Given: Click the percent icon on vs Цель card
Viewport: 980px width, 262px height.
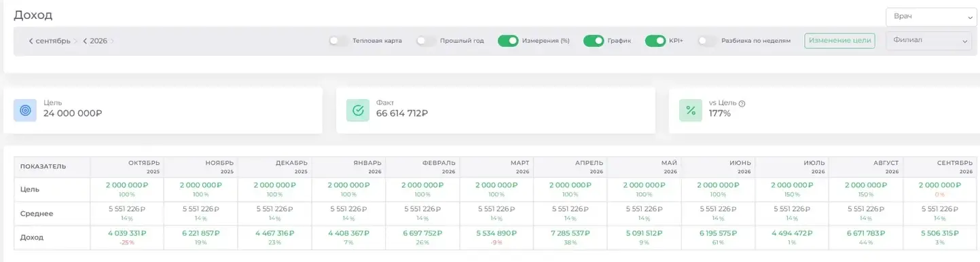Looking at the screenshot, I should 691,110.
